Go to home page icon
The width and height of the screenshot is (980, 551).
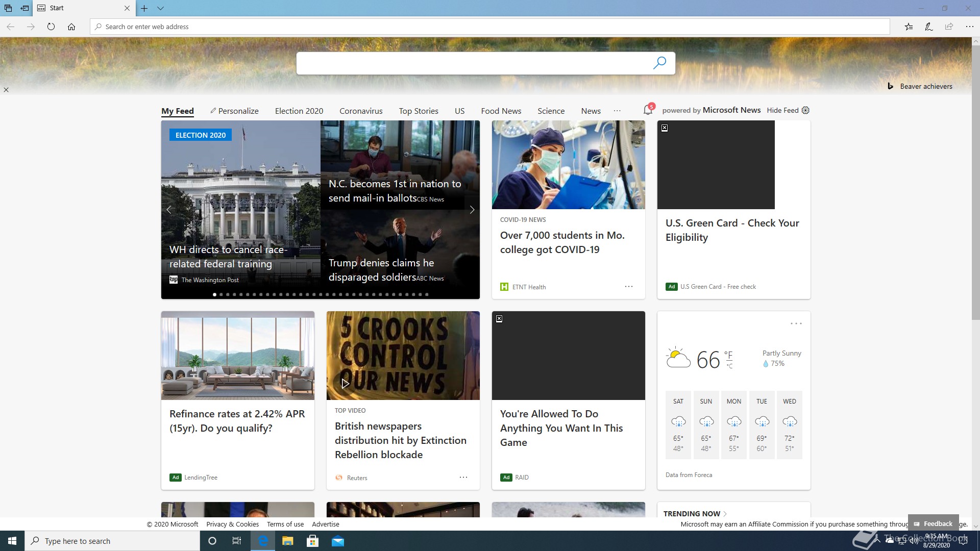[71, 27]
